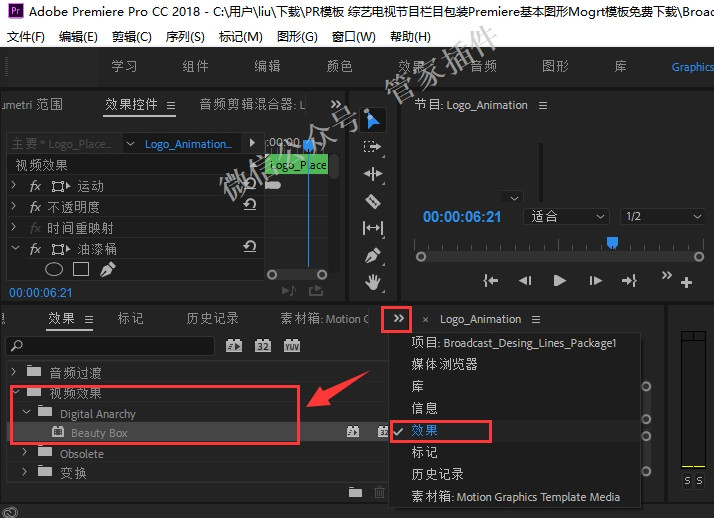Open the master clip dropdown arrow
The height and width of the screenshot is (518, 714).
[130, 144]
